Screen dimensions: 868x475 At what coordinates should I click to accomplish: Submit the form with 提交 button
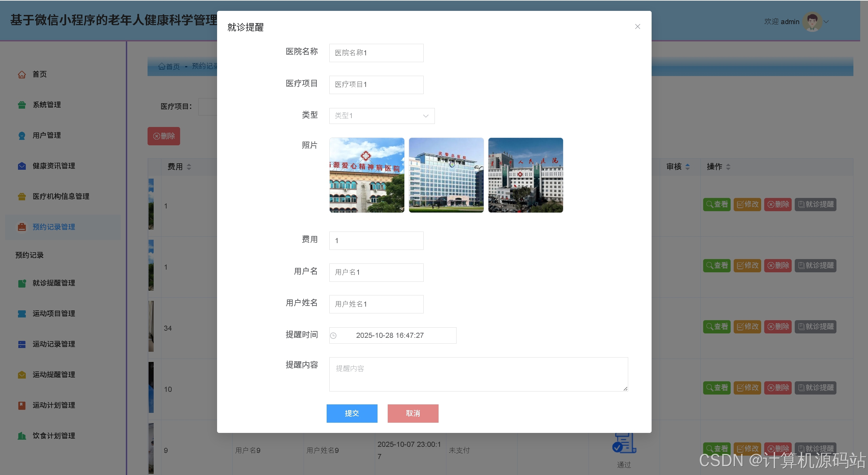[x=352, y=413]
